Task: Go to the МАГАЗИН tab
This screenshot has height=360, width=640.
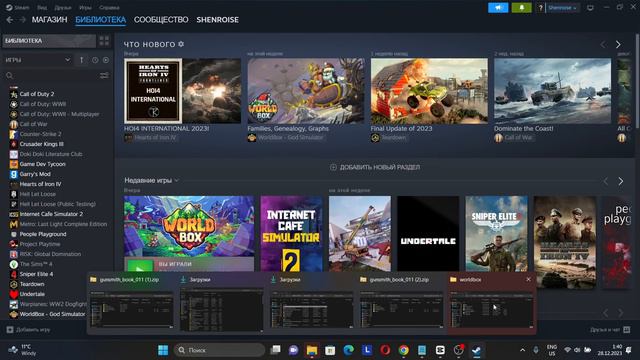Action: coord(49,20)
